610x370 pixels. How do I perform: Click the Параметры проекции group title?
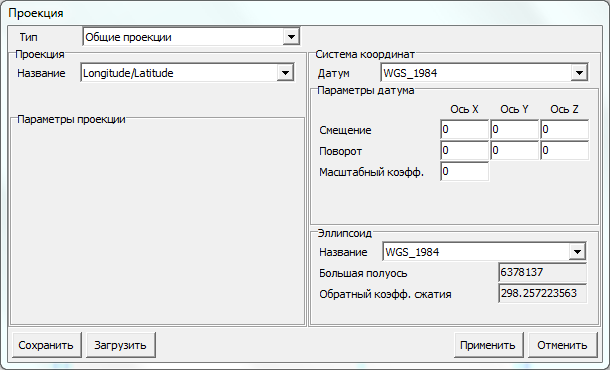click(x=71, y=119)
